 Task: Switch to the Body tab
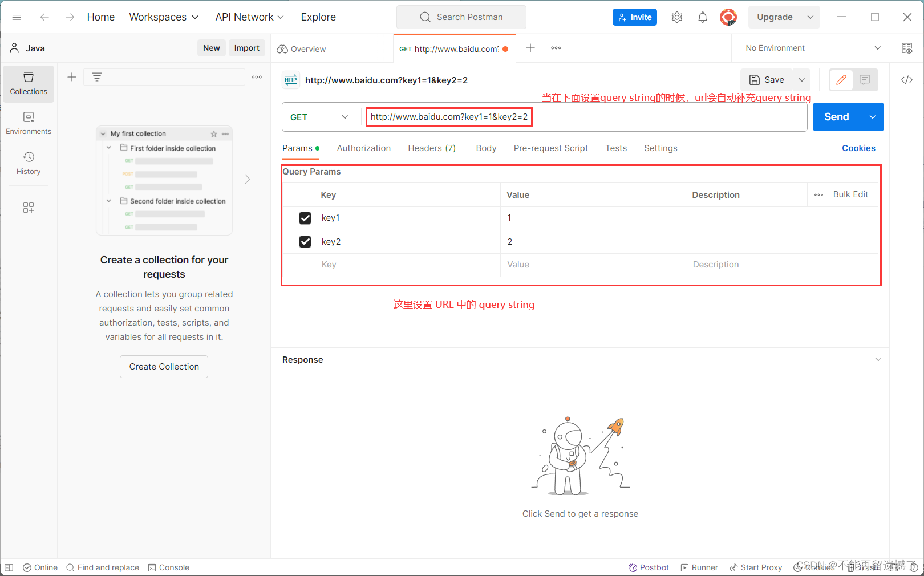[486, 148]
